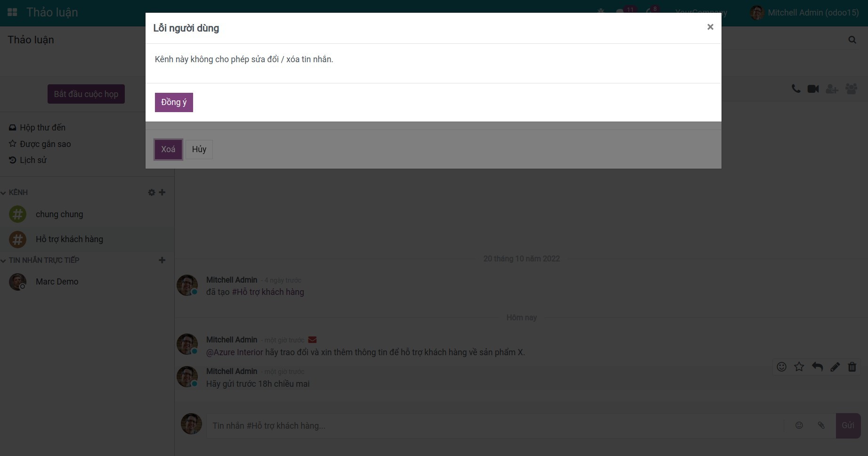Screen dimensions: 868x456
Task: Start a voice call with phone icon
Action: tap(795, 89)
